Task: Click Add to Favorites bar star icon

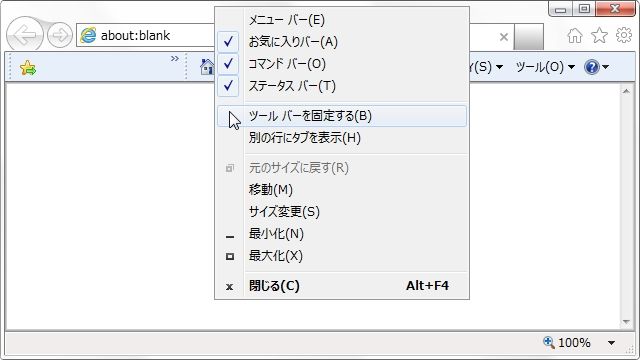Action: pos(28,68)
